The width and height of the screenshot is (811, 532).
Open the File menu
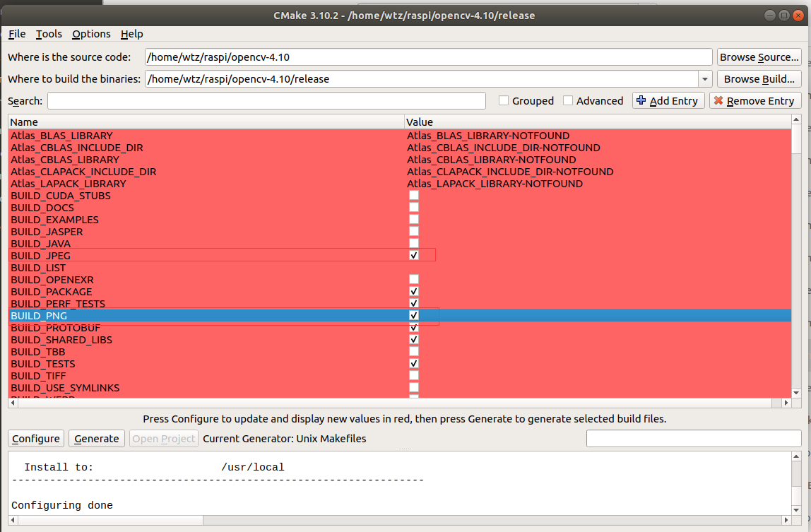[x=16, y=33]
